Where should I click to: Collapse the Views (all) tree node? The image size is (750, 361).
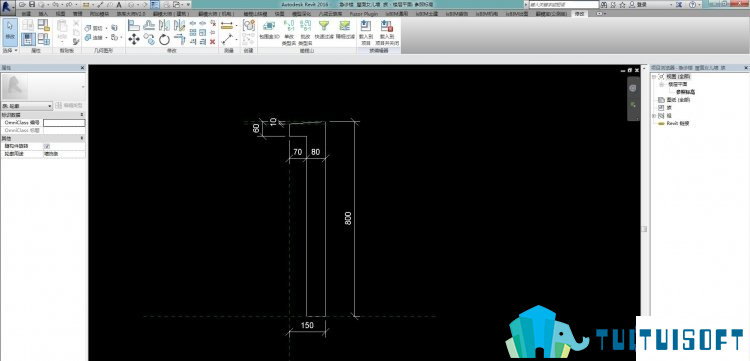coord(654,77)
